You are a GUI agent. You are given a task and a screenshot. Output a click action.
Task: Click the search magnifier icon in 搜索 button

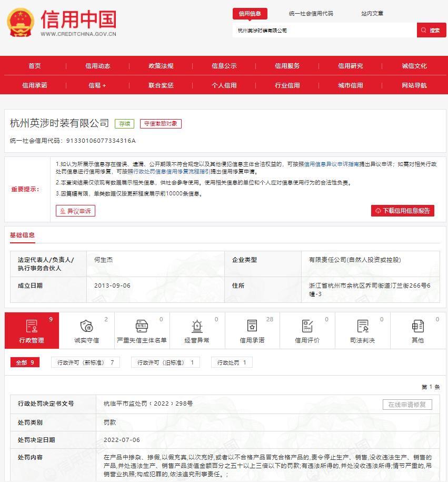(424, 30)
